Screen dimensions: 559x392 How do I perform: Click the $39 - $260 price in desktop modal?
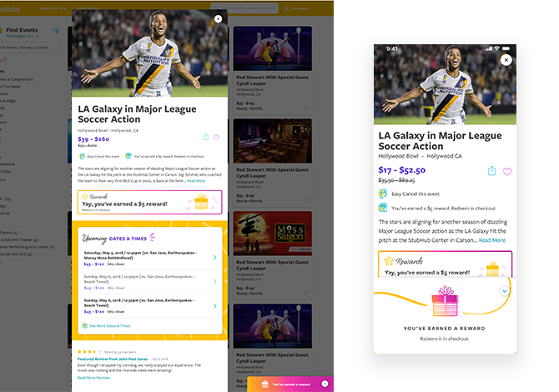(x=93, y=139)
